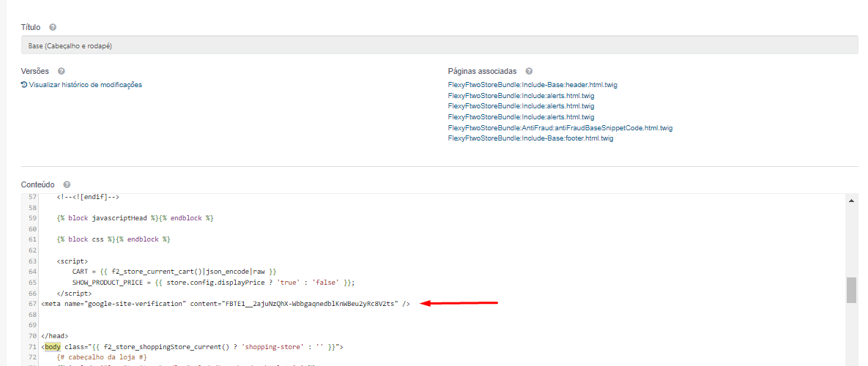The width and height of the screenshot is (868, 366).
Task: Open Include-Base:footer.html.twig link
Action: tap(530, 139)
